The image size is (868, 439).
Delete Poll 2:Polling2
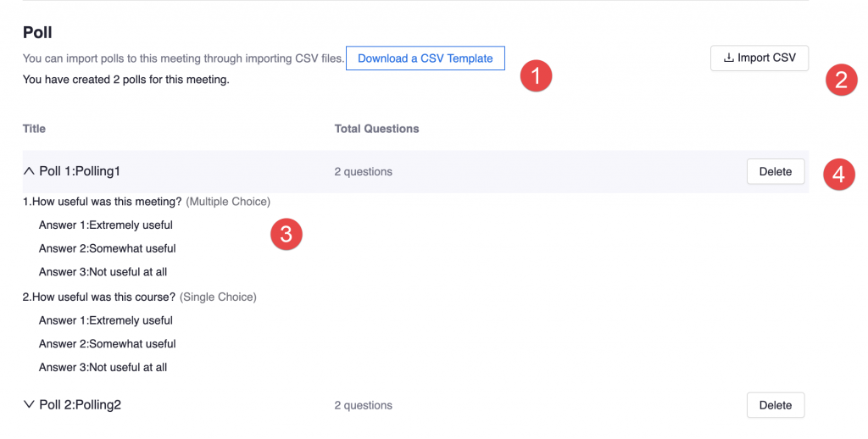[x=776, y=405]
